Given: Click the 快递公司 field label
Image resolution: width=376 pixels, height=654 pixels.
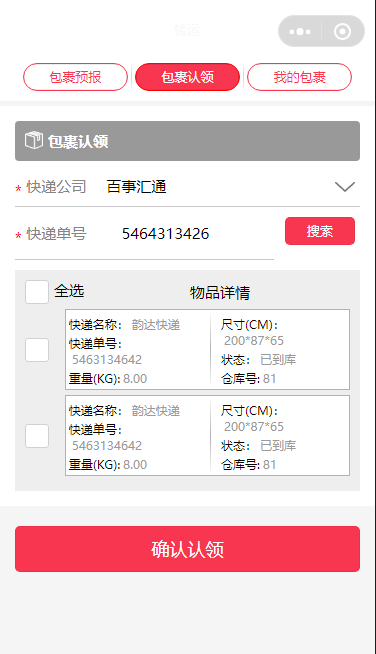Looking at the screenshot, I should click(x=56, y=186).
